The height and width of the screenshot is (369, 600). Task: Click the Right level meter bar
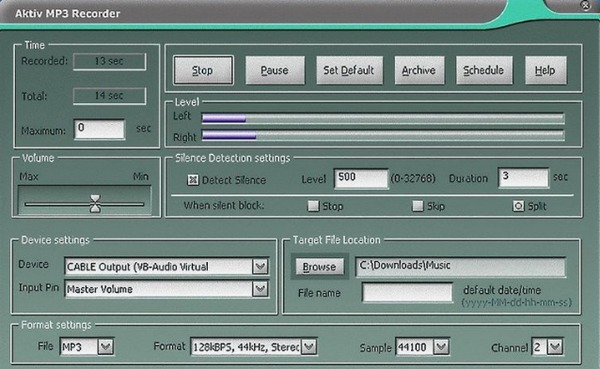tap(383, 135)
